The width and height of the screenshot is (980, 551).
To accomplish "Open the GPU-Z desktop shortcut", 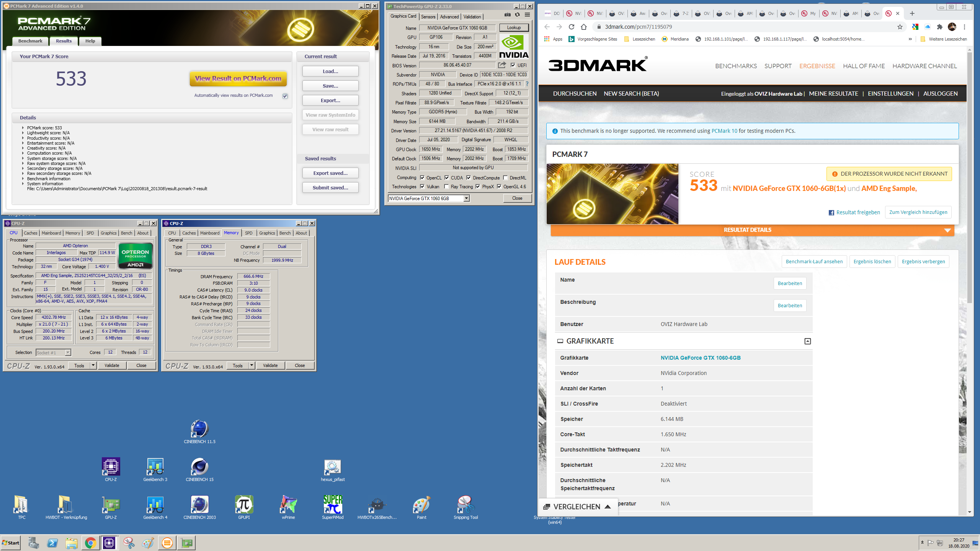I will tap(111, 507).
